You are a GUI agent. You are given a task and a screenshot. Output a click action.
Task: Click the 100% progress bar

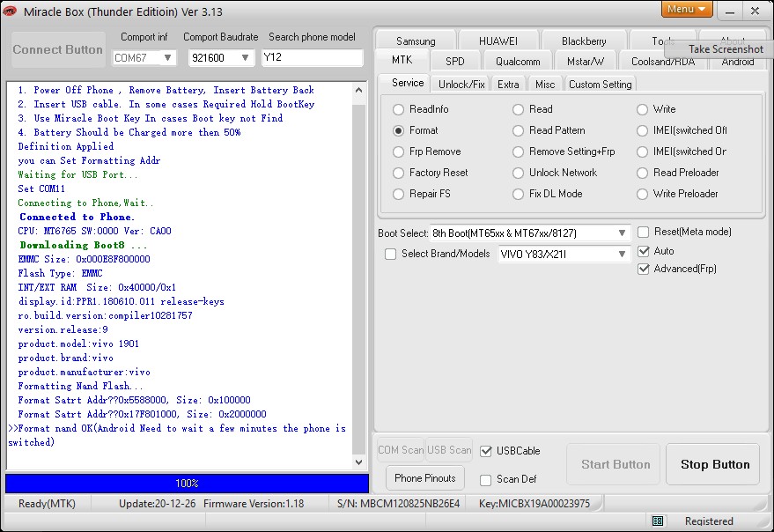click(x=187, y=483)
